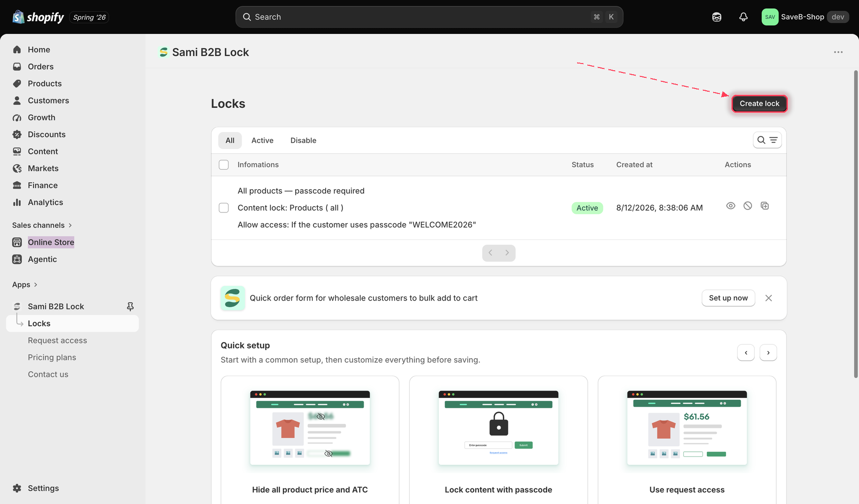
Task: Switch to the Disable tab
Action: pos(303,140)
